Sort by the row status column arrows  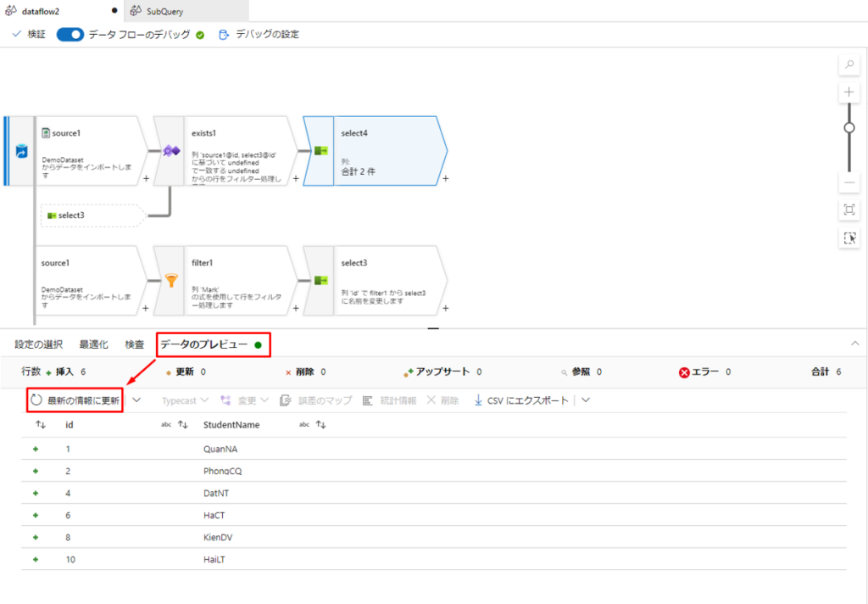[41, 425]
